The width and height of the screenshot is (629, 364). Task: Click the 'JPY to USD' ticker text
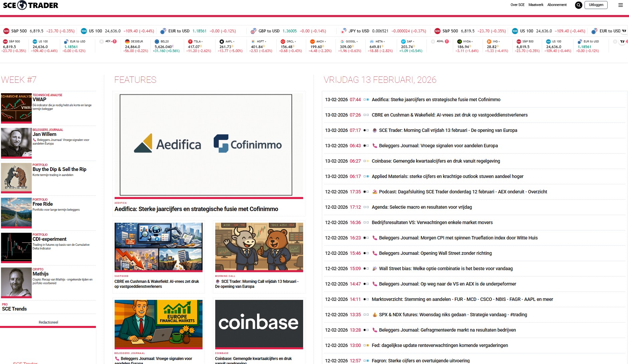tap(359, 31)
